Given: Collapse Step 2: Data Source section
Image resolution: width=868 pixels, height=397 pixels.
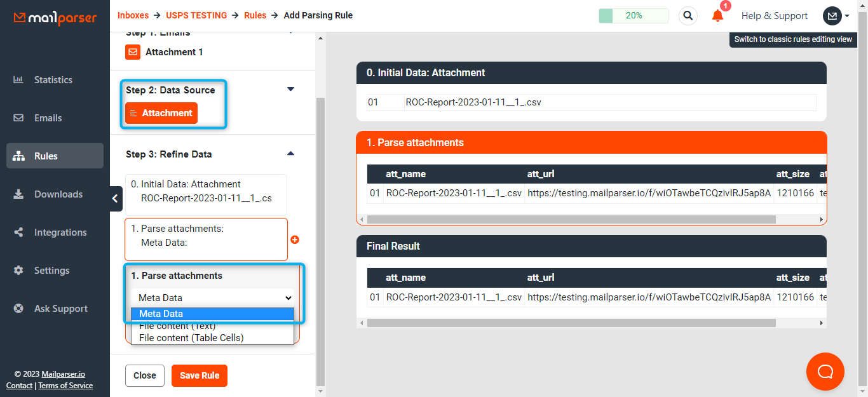Looking at the screenshot, I should click(291, 89).
